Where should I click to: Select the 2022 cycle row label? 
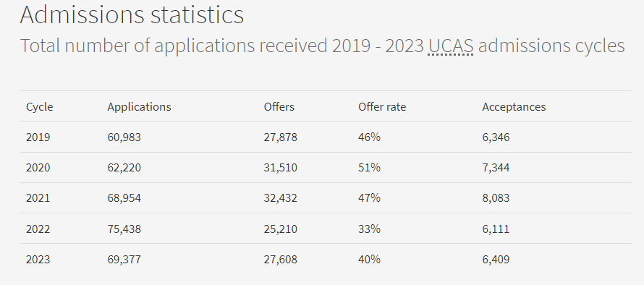click(x=38, y=229)
